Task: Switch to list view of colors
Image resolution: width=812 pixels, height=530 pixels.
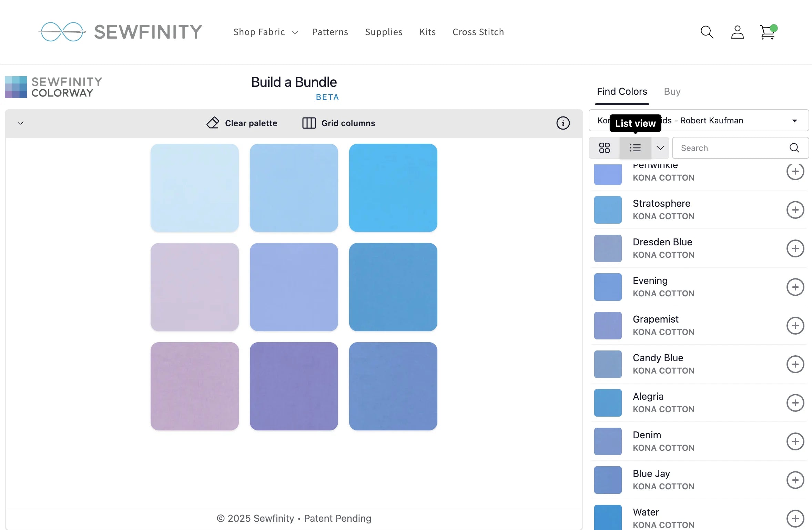Action: (635, 148)
